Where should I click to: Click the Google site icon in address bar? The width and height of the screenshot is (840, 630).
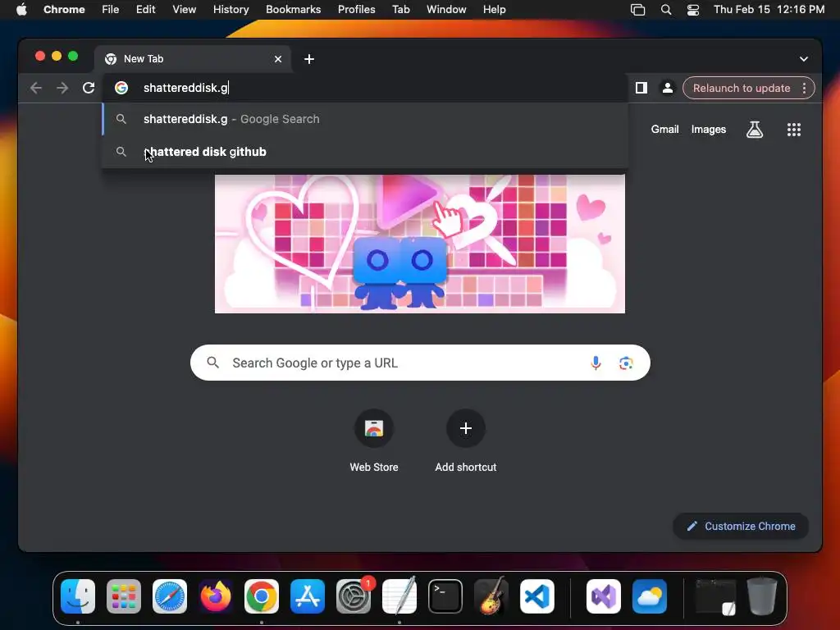tap(121, 88)
